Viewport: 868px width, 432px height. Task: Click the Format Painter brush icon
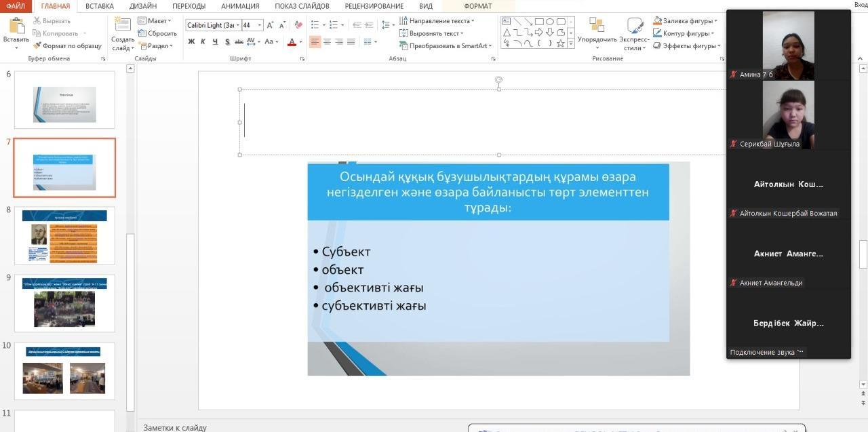point(38,46)
